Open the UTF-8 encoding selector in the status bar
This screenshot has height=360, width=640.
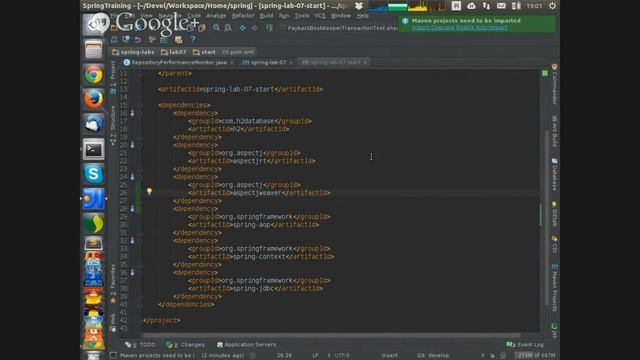pyautogui.click(x=342, y=356)
